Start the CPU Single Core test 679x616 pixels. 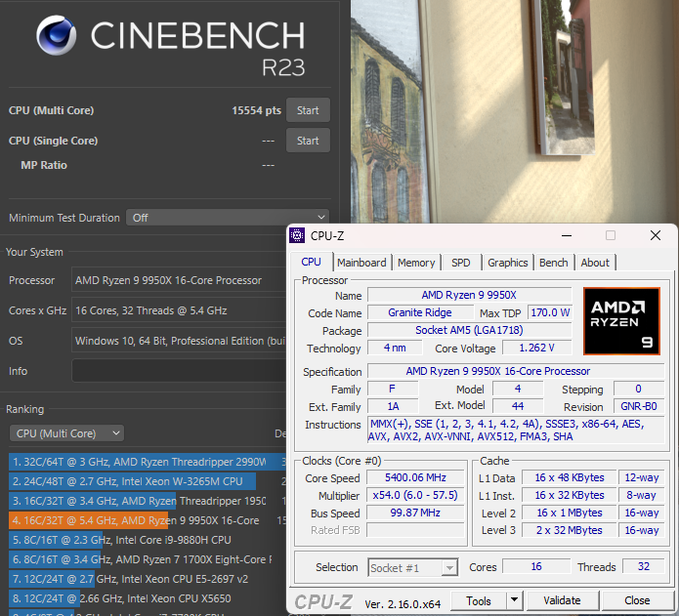[308, 141]
